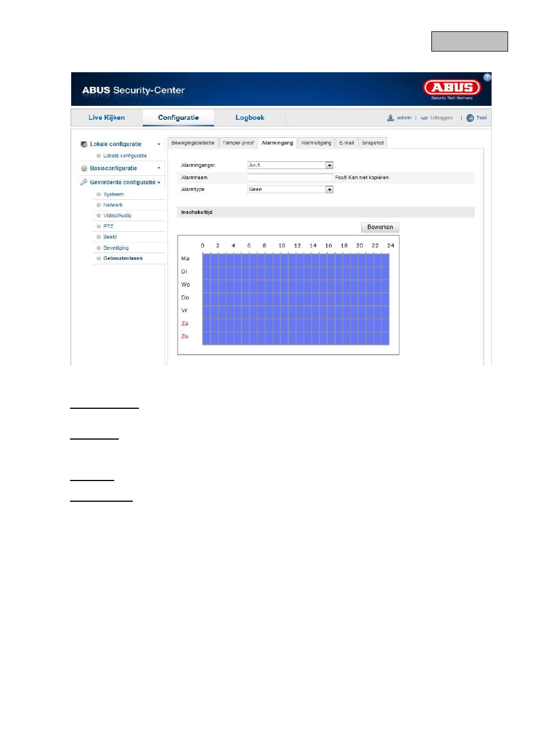Switch to Bewegingsdetectie tab

pos(193,143)
